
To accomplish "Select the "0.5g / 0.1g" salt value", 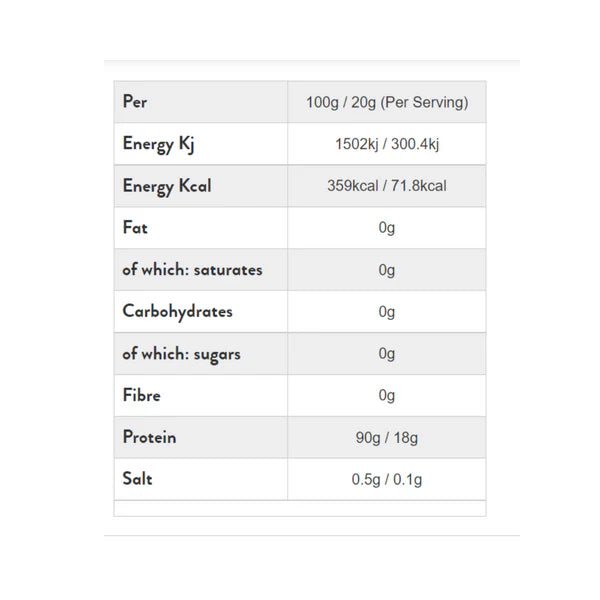I will pyautogui.click(x=387, y=480).
